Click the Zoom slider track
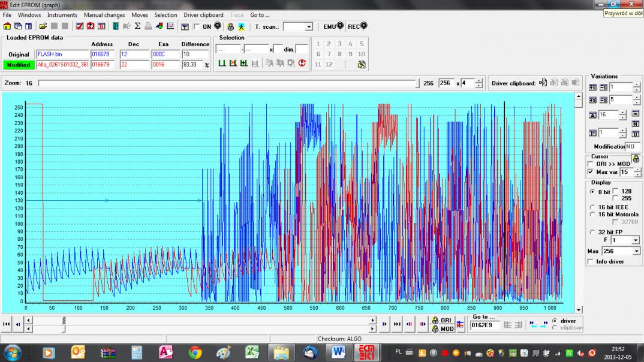The height and width of the screenshot is (362, 644). pos(229,83)
